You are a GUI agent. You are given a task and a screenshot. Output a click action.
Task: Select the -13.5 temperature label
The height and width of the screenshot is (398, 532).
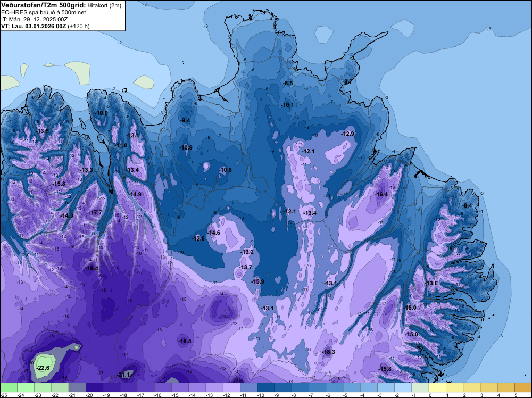(x=43, y=131)
